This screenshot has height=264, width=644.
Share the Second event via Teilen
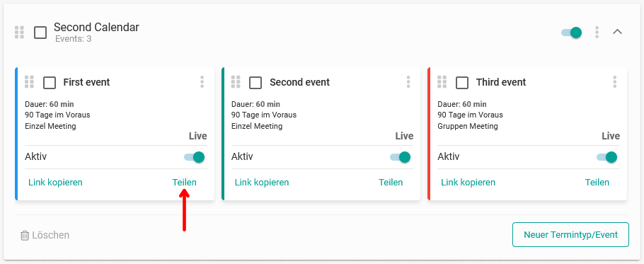click(391, 183)
